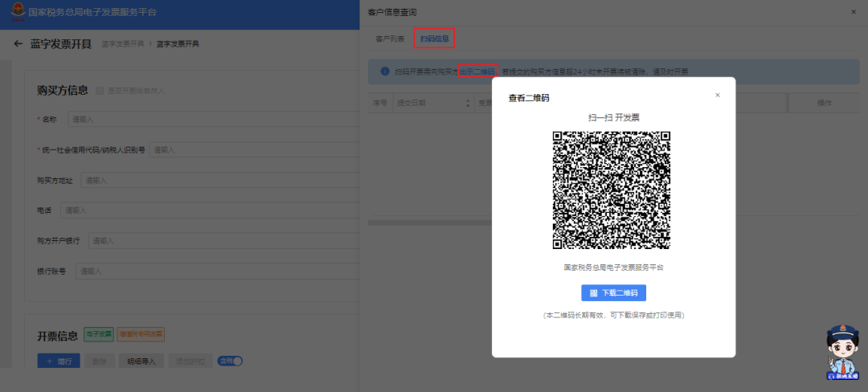Sort by 提交日期 column arrows

pos(467,103)
